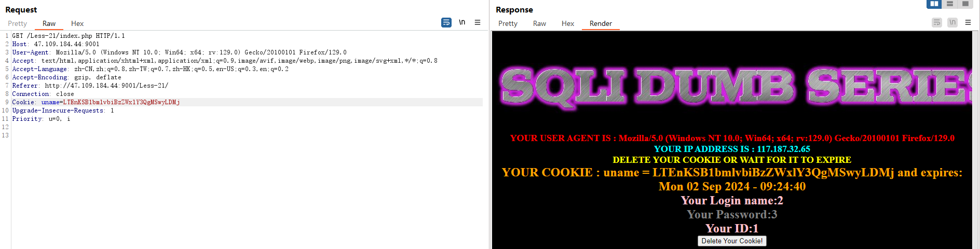Click the User-Agent header line in Request
This screenshot has width=980, height=249.
(x=179, y=52)
